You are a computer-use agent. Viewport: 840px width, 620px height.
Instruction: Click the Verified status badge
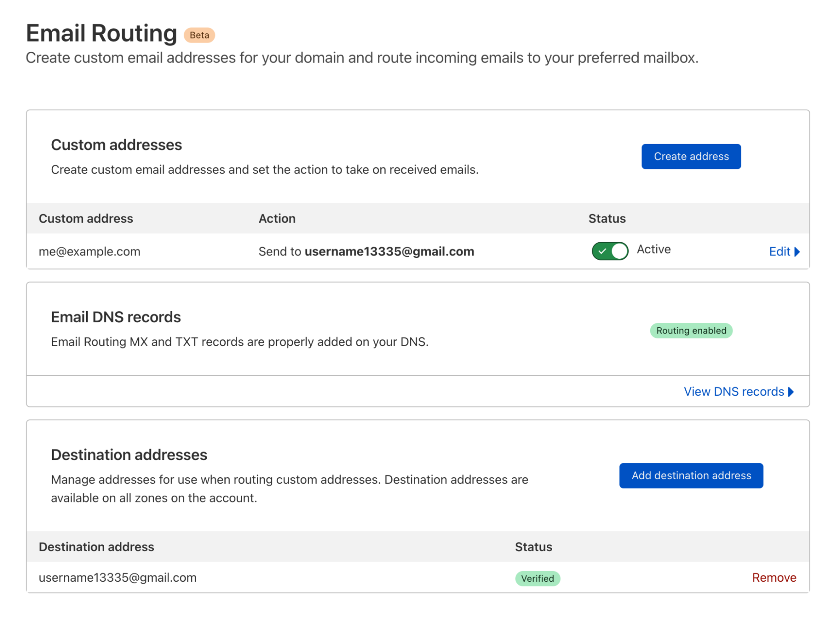click(x=537, y=578)
